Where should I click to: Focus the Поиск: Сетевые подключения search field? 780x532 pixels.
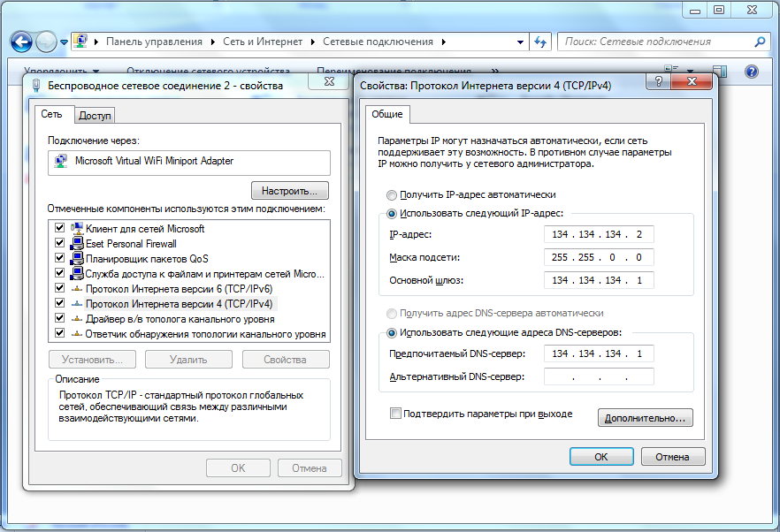click(656, 42)
